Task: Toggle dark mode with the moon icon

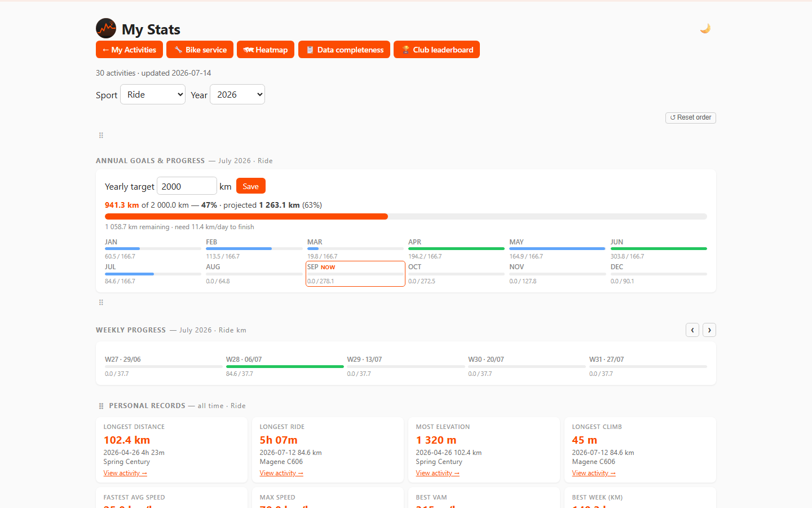Action: pos(705,28)
